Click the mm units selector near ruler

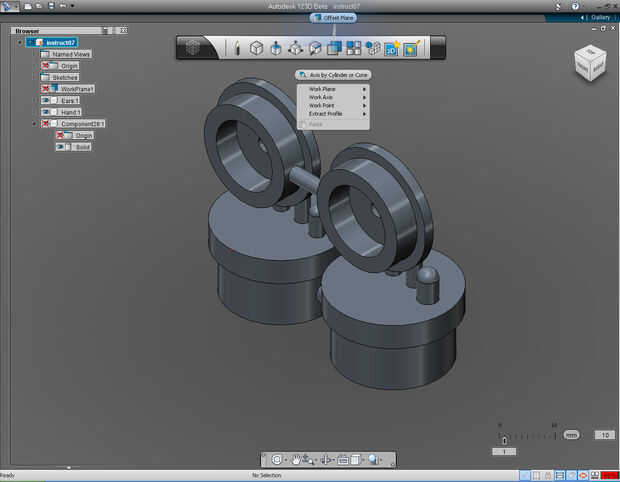(x=571, y=435)
